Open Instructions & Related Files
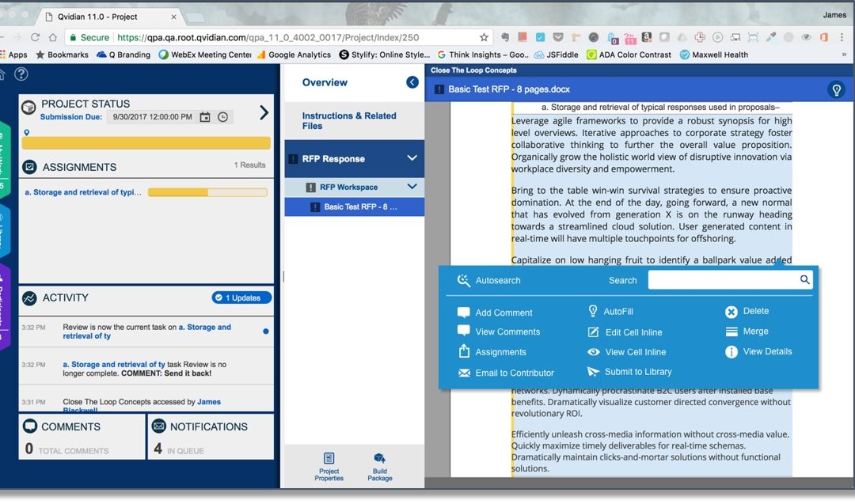855x504 pixels. (x=349, y=121)
